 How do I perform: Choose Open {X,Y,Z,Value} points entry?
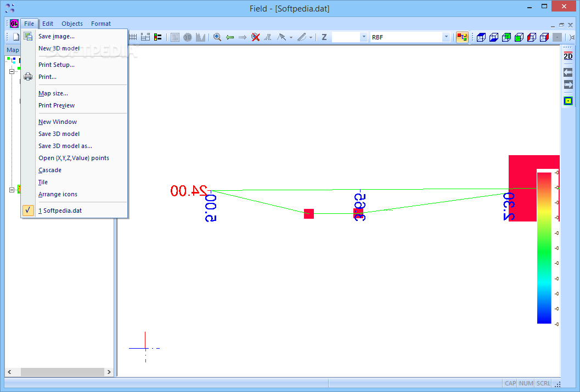click(74, 158)
